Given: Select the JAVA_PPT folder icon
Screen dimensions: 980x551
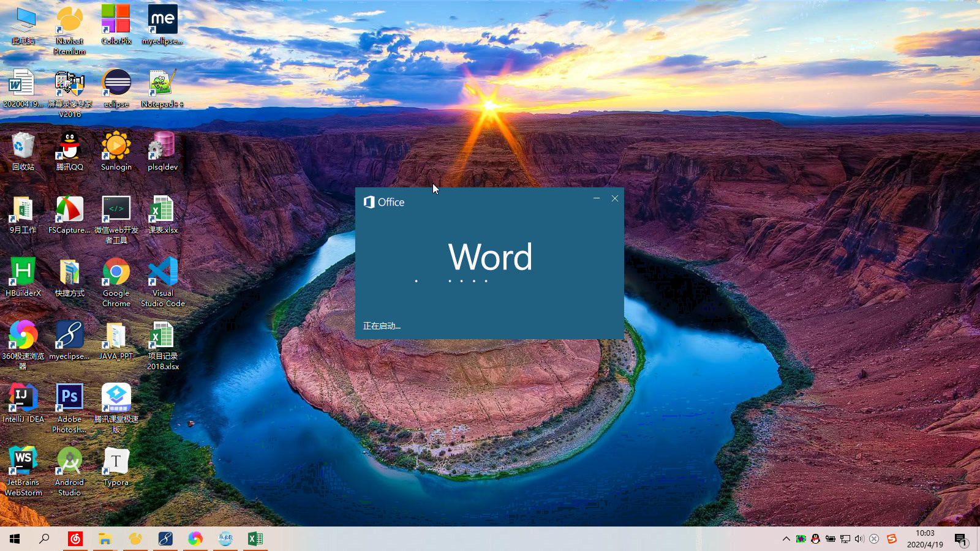Looking at the screenshot, I should [116, 341].
